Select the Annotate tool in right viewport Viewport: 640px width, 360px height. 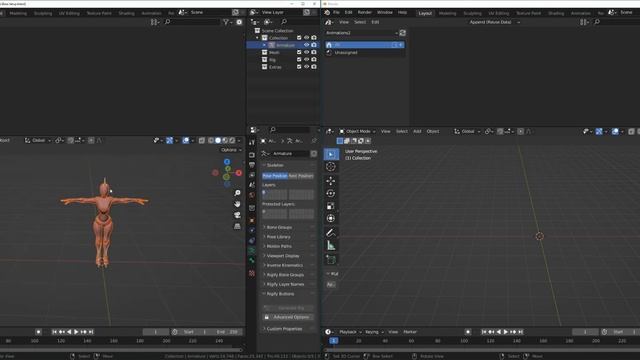tap(331, 233)
